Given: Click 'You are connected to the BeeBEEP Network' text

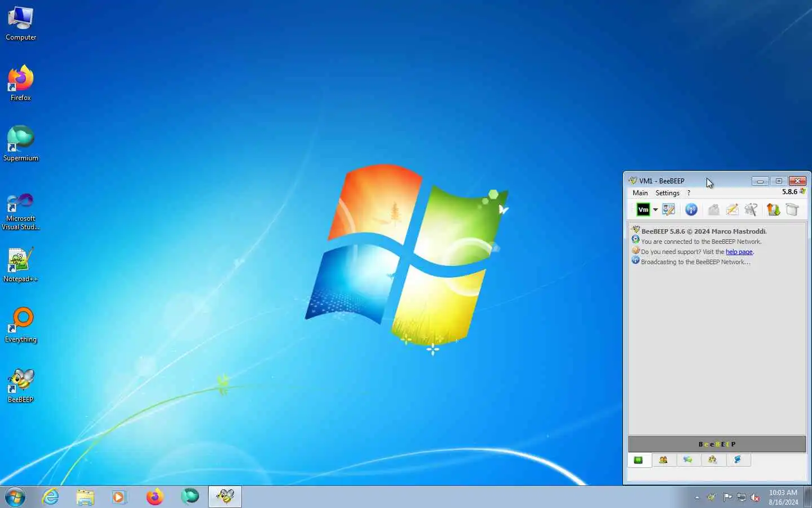Looking at the screenshot, I should (701, 242).
